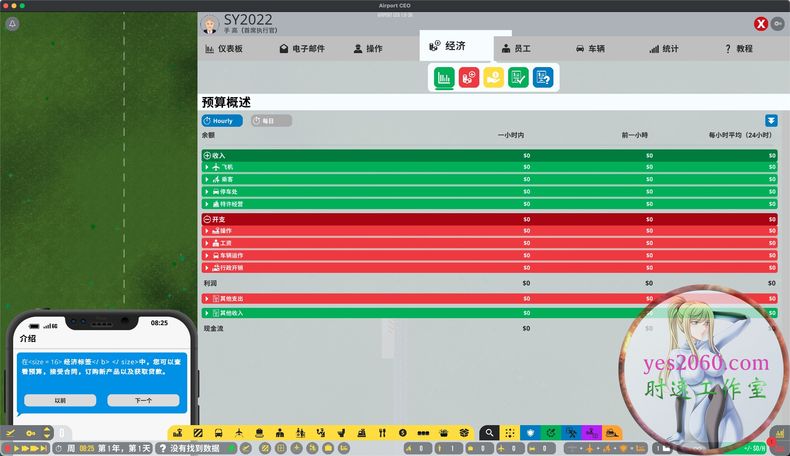Select the Hourly budget toggle
This screenshot has height=456, width=790.
click(222, 121)
